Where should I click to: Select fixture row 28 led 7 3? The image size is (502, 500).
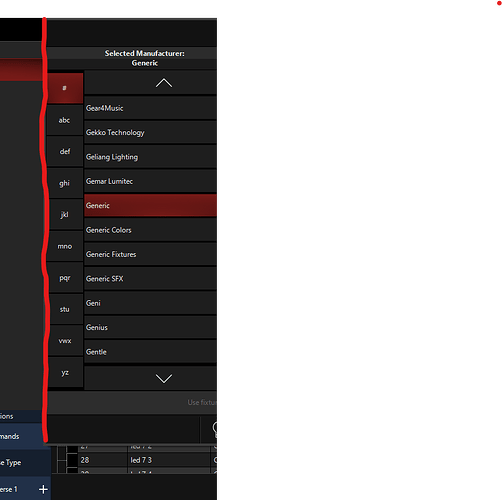[137, 460]
